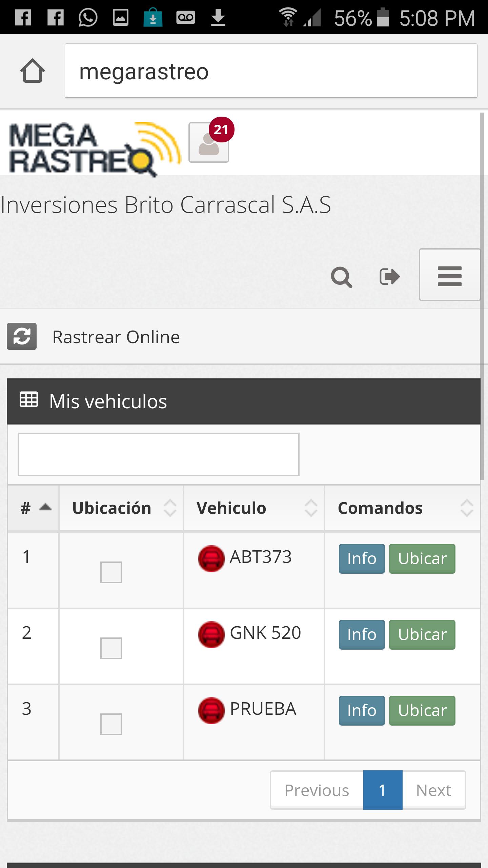Tap the browser home icon
The image size is (488, 868).
pos(33,71)
